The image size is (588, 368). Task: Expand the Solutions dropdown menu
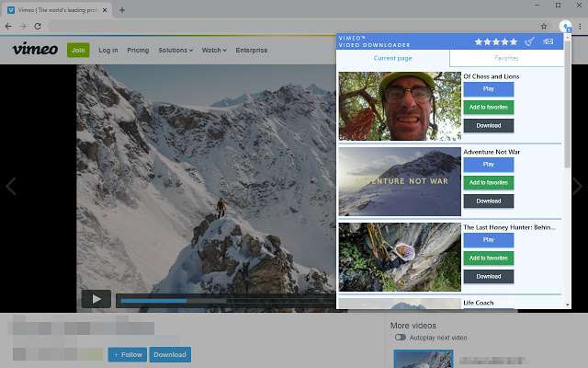pyautogui.click(x=175, y=50)
